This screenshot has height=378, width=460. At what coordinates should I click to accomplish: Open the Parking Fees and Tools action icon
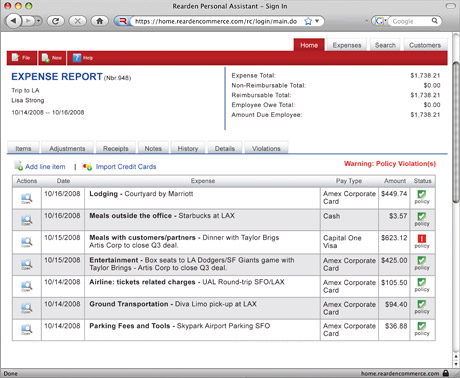point(27,330)
